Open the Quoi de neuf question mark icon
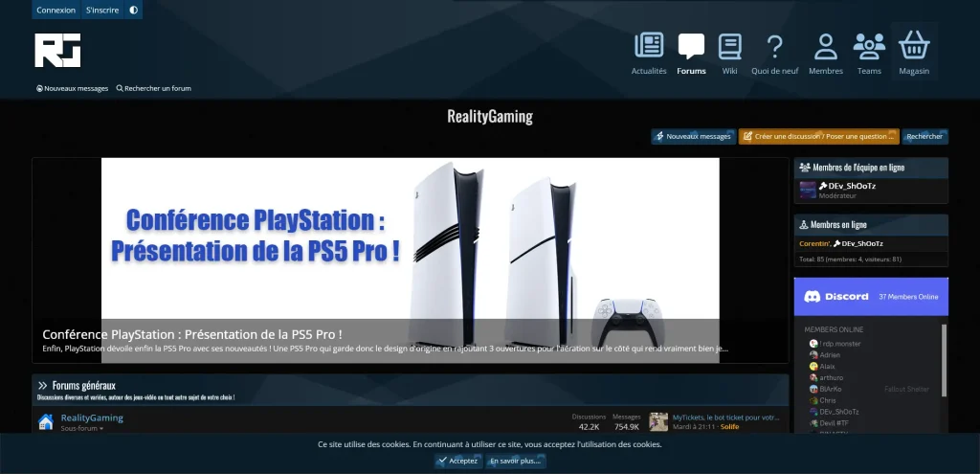This screenshot has height=474, width=980. (x=774, y=46)
